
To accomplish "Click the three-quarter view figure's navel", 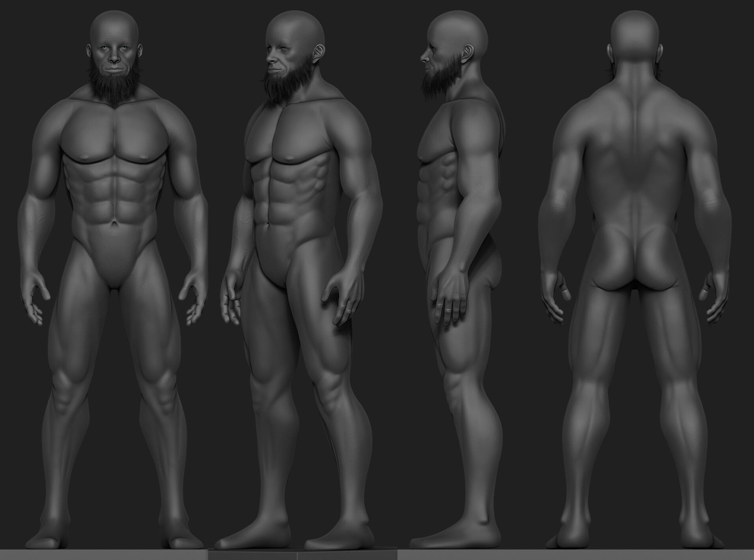I will pyautogui.click(x=269, y=224).
